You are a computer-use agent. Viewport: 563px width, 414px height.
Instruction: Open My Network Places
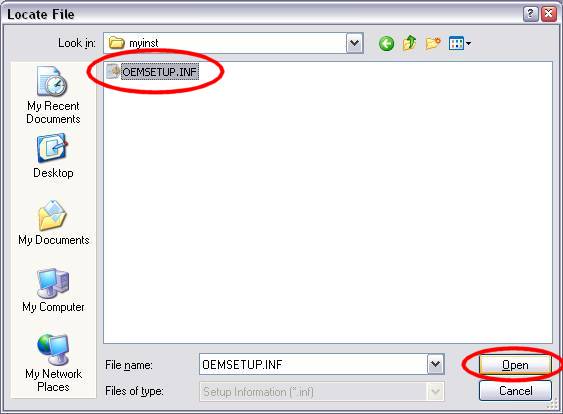(x=53, y=363)
